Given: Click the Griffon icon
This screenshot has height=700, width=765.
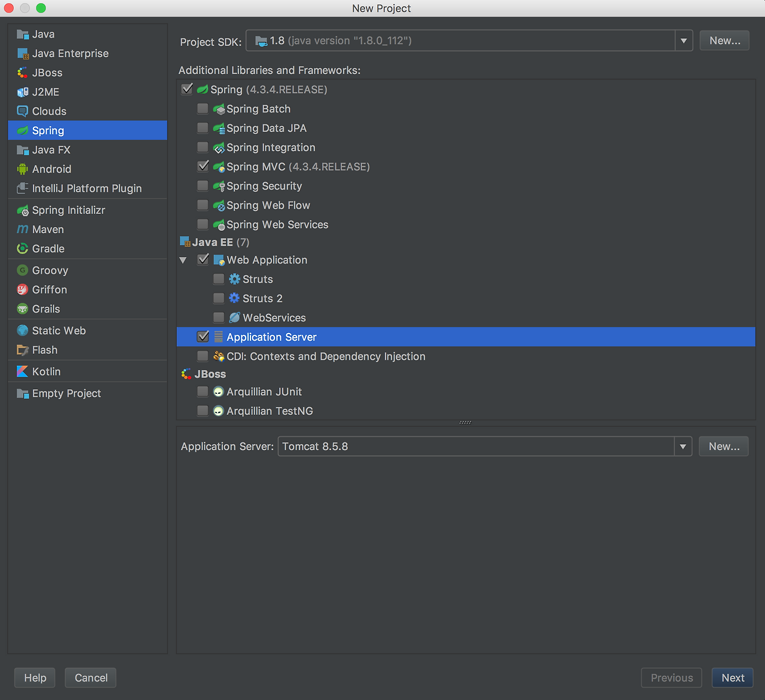Looking at the screenshot, I should (23, 290).
